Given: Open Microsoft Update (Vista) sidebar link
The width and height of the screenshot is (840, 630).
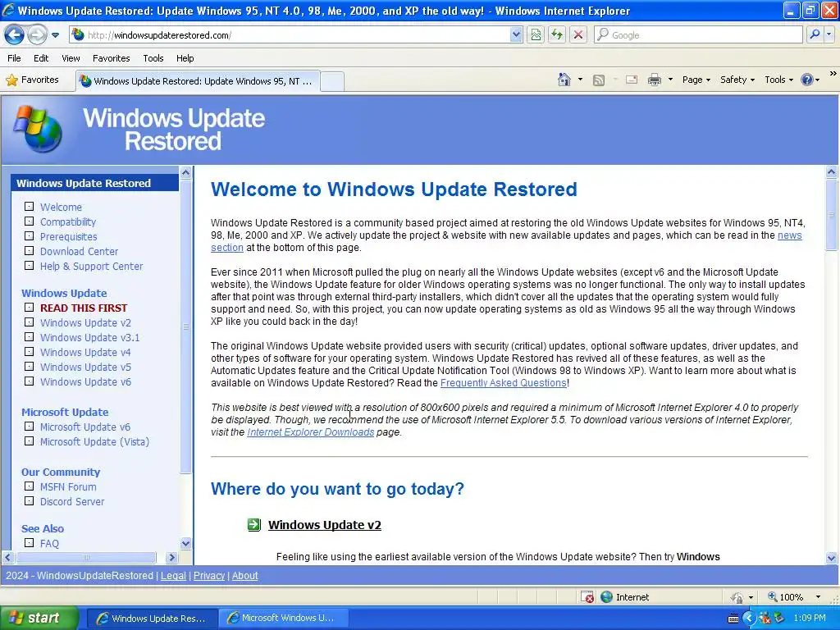Looking at the screenshot, I should 95,442.
